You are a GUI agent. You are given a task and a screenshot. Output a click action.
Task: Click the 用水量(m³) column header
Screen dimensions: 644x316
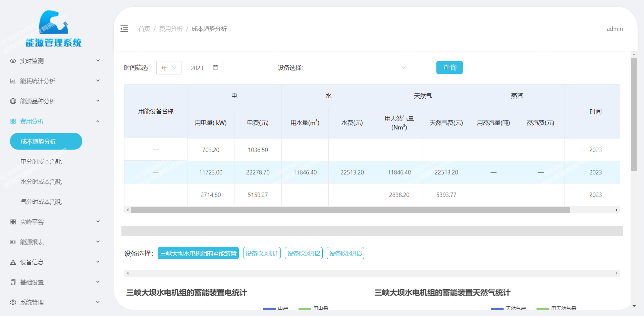305,123
